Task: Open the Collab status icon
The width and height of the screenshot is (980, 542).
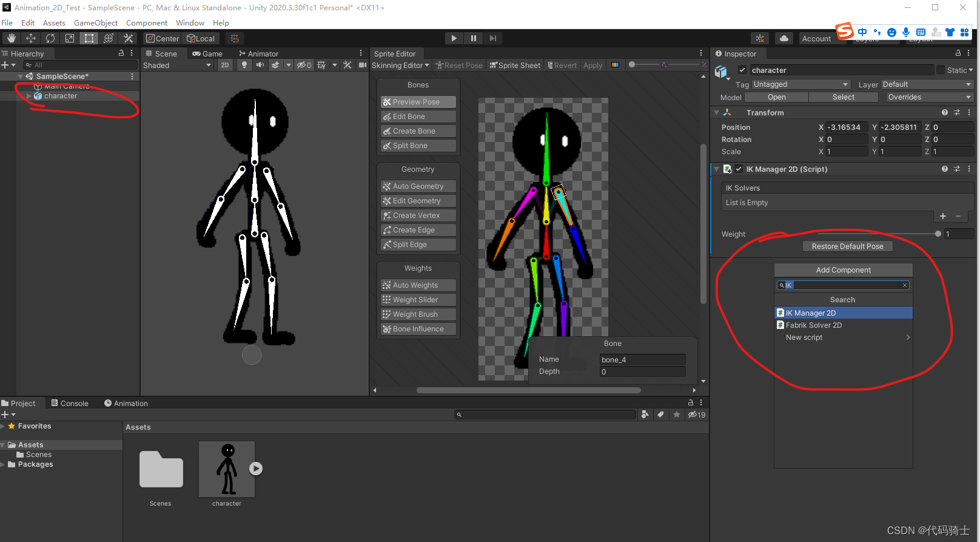Action: tap(760, 38)
